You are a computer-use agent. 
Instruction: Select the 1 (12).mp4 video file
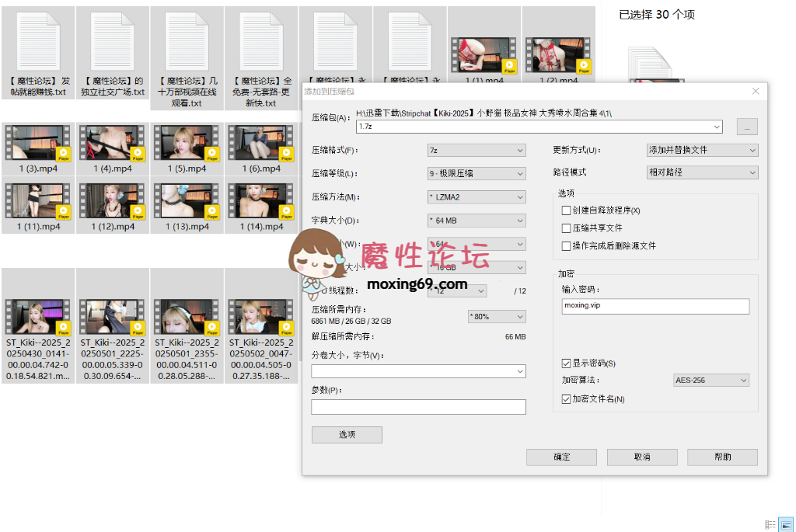coord(113,201)
